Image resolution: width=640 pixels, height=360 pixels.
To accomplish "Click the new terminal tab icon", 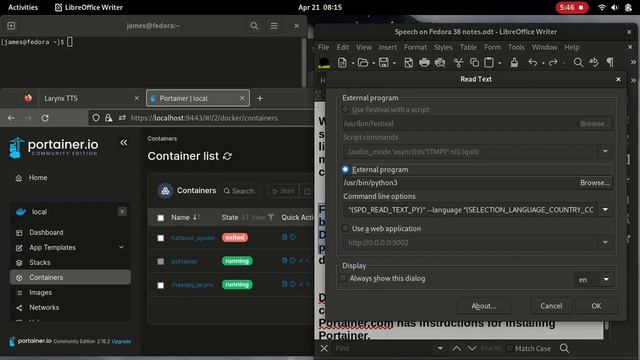I will pos(11,26).
